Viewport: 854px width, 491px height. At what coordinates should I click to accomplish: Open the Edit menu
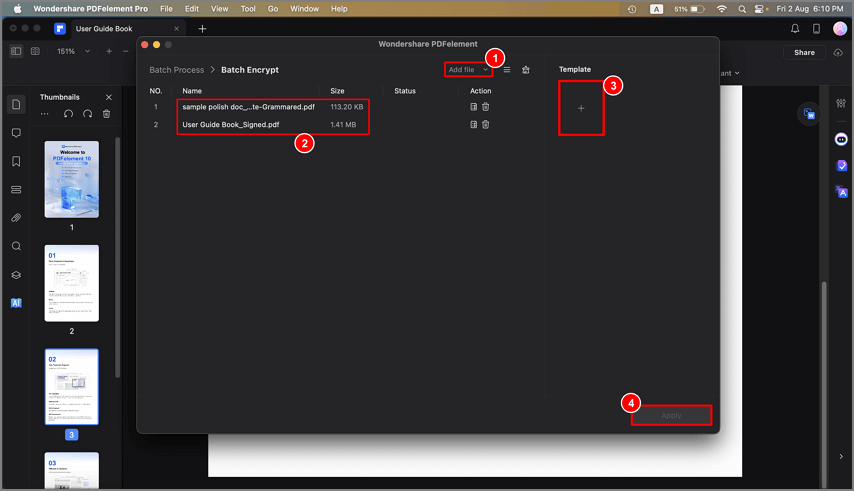click(x=192, y=9)
